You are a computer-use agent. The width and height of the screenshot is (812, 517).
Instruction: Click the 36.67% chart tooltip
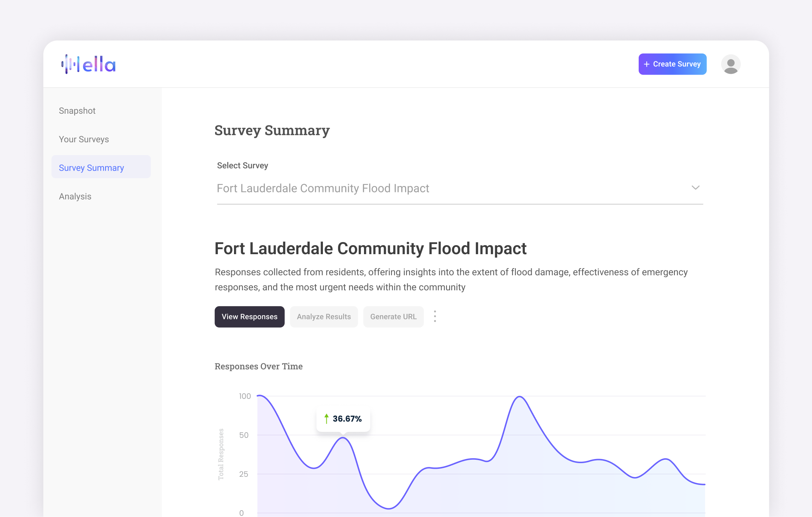tap(343, 419)
